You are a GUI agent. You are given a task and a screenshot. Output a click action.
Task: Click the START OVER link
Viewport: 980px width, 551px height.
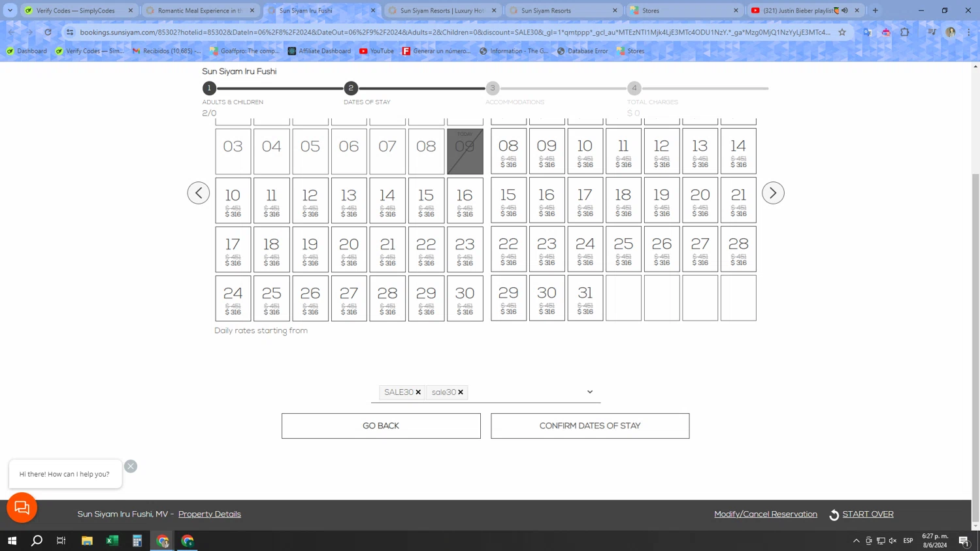868,514
